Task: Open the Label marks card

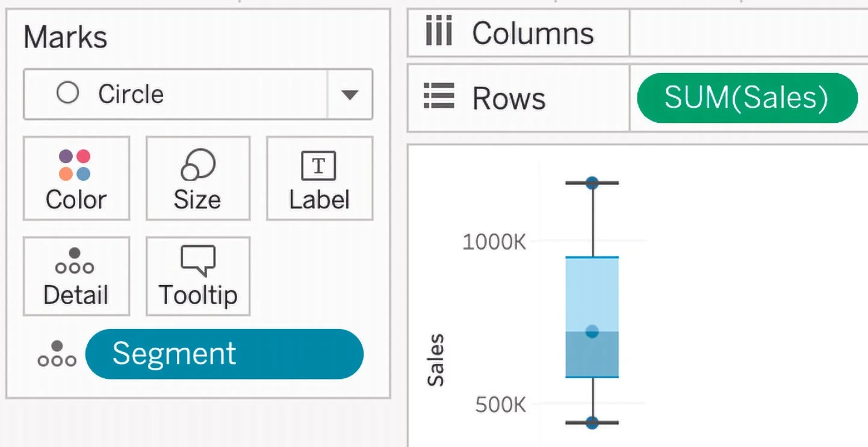Action: 320,178
